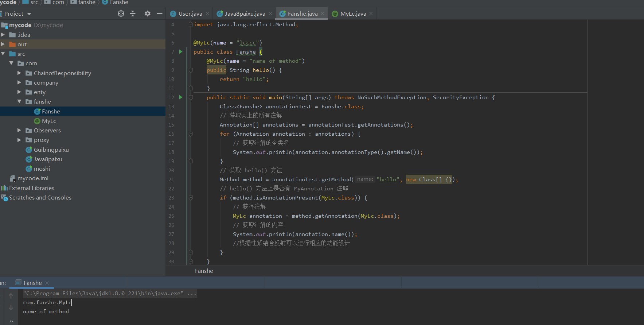
Task: Click Fanshe breadcrumb below editor
Action: tap(204, 271)
